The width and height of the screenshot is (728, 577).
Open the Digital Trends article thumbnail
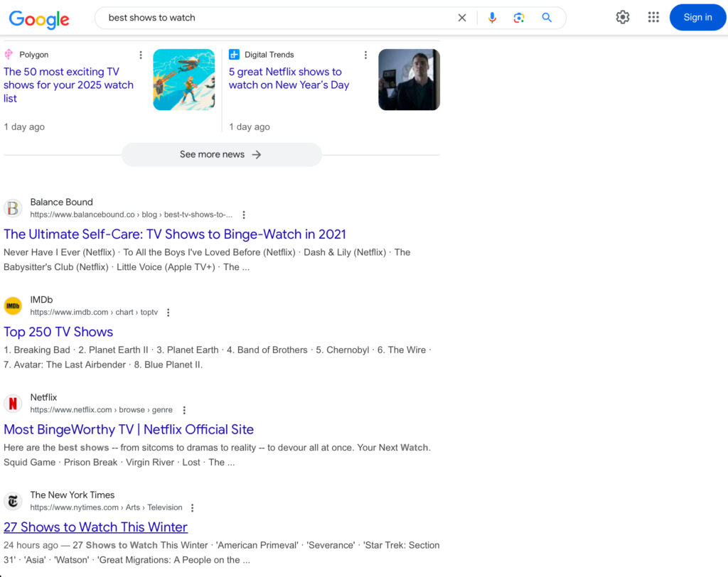point(409,80)
